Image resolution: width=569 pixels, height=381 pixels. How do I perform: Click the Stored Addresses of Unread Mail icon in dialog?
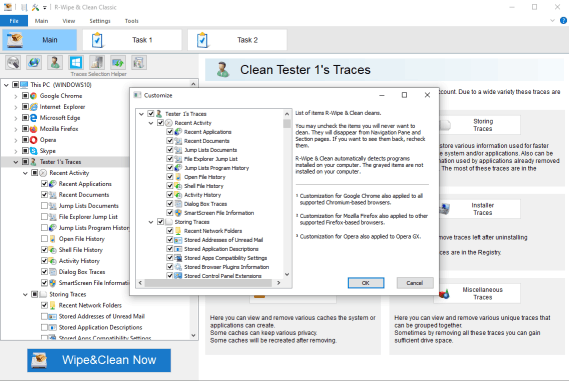[178, 240]
